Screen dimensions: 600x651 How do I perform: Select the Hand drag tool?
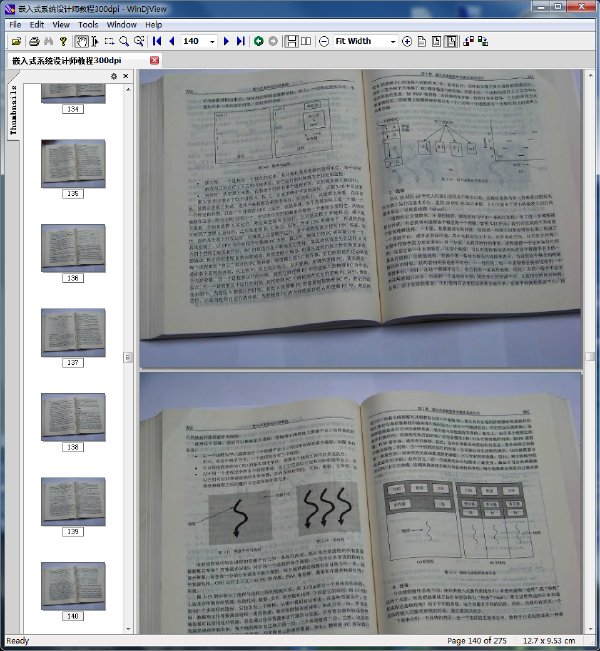pyautogui.click(x=81, y=41)
